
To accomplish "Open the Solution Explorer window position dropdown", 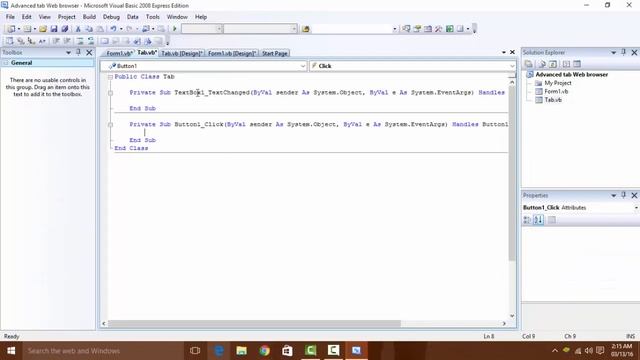I will pyautogui.click(x=613, y=53).
